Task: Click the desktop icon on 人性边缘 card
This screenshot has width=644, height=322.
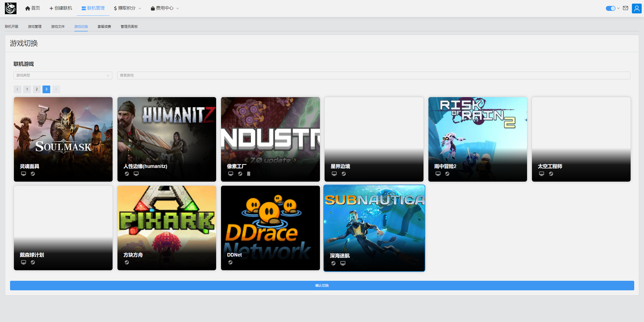Action: tap(136, 174)
